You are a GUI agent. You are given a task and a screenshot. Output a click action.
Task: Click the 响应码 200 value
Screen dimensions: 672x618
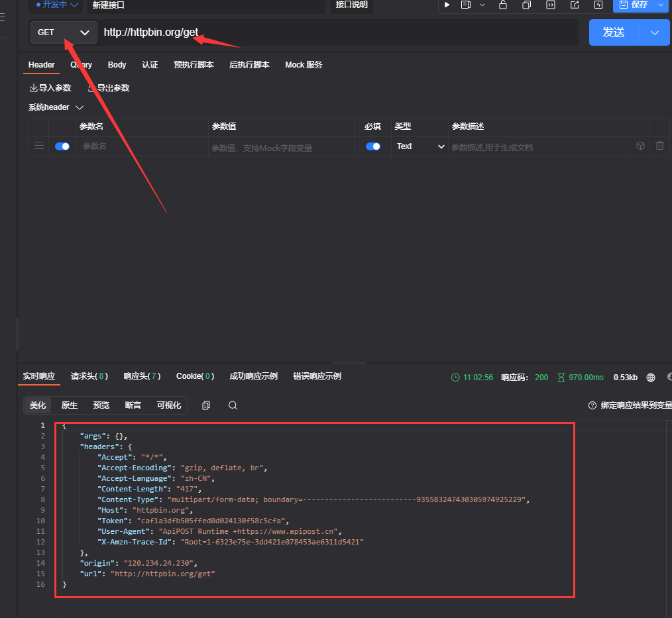tap(541, 378)
